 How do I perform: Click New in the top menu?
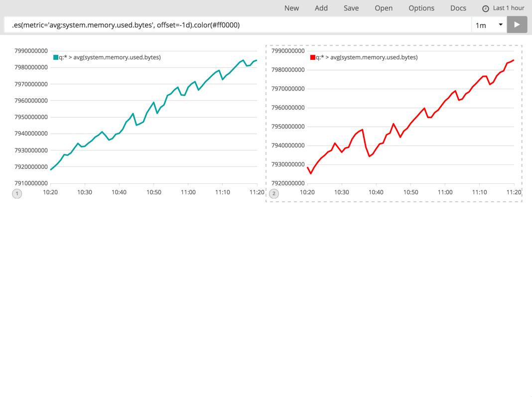click(291, 8)
